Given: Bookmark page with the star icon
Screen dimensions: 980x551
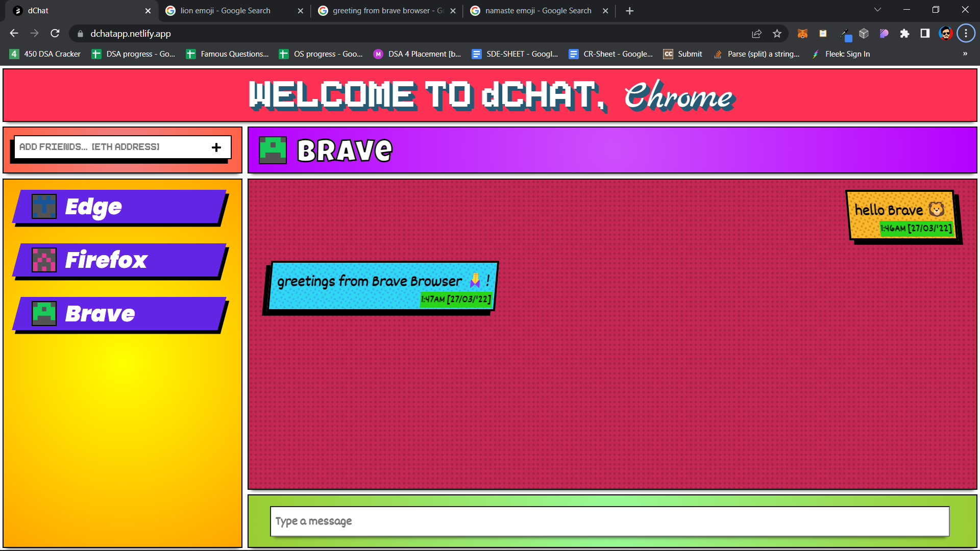Looking at the screenshot, I should [x=777, y=34].
